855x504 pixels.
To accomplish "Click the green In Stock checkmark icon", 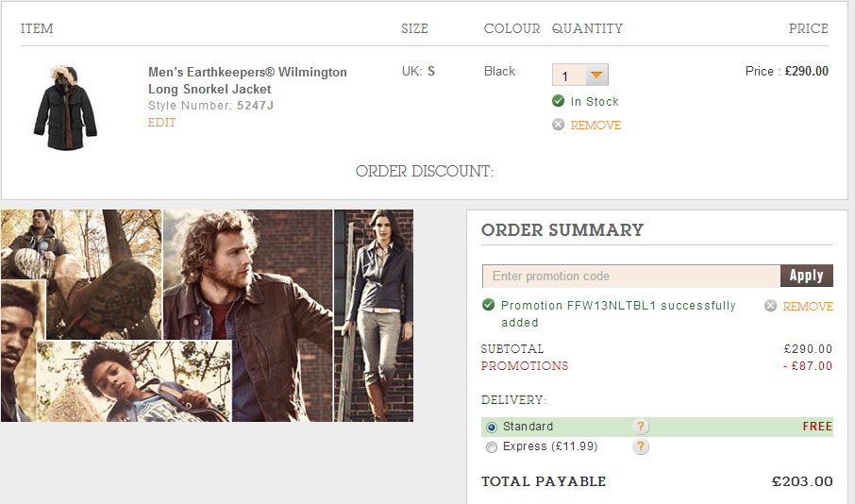I will click(x=559, y=101).
